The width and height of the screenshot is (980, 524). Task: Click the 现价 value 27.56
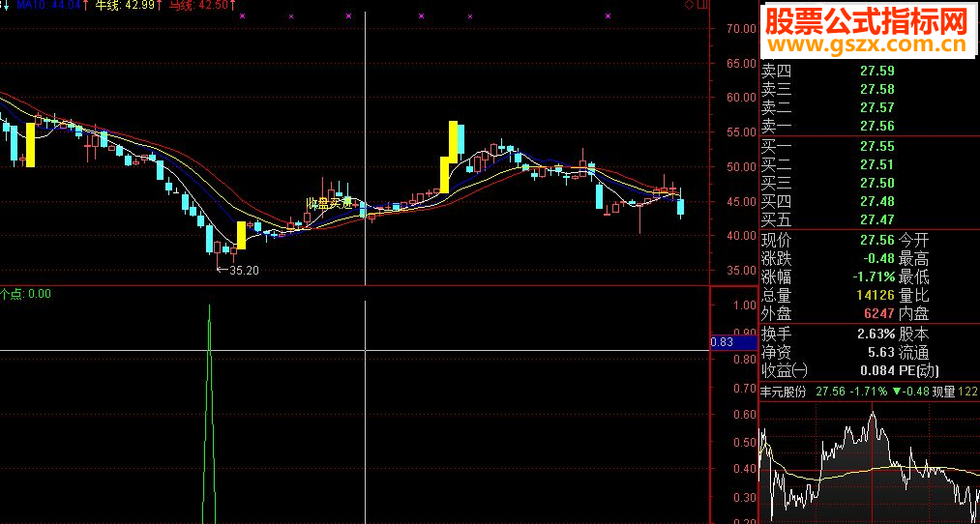pyautogui.click(x=876, y=240)
